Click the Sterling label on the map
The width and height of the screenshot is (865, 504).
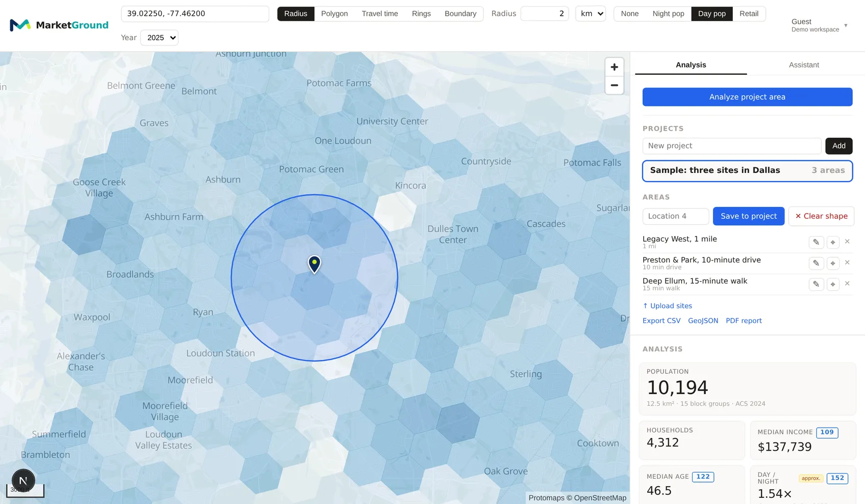(526, 374)
